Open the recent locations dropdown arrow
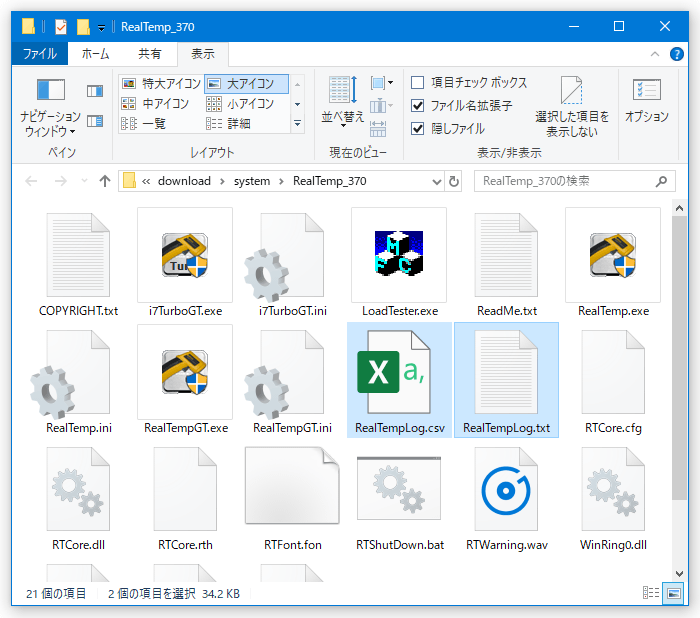 [x=84, y=181]
